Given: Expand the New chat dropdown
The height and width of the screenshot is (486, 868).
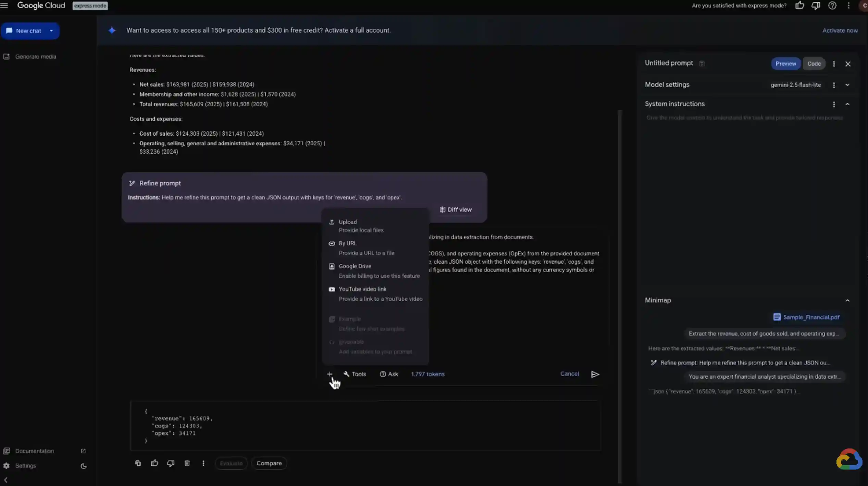Looking at the screenshot, I should 51,31.
